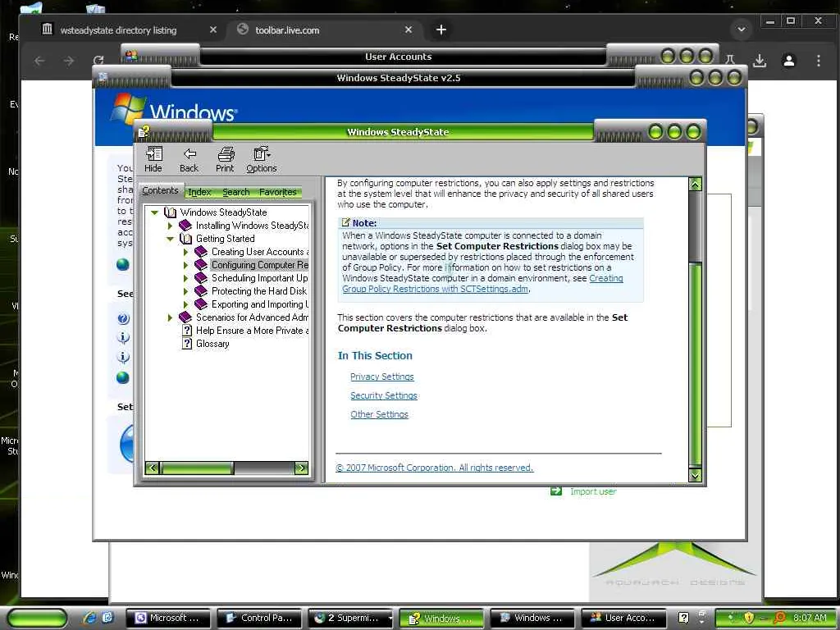This screenshot has height=630, width=840.
Task: Open the Security Settings link
Action: 384,395
